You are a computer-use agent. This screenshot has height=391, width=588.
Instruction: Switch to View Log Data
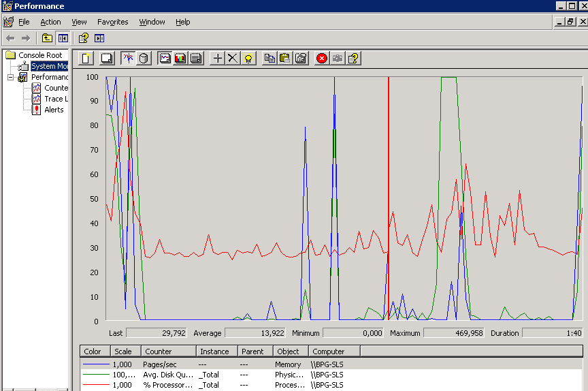pyautogui.click(x=144, y=59)
